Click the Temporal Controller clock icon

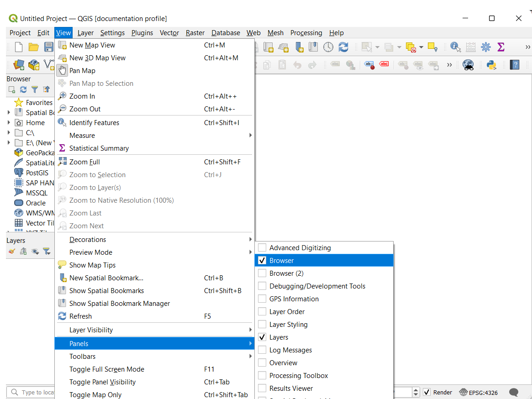pos(328,47)
